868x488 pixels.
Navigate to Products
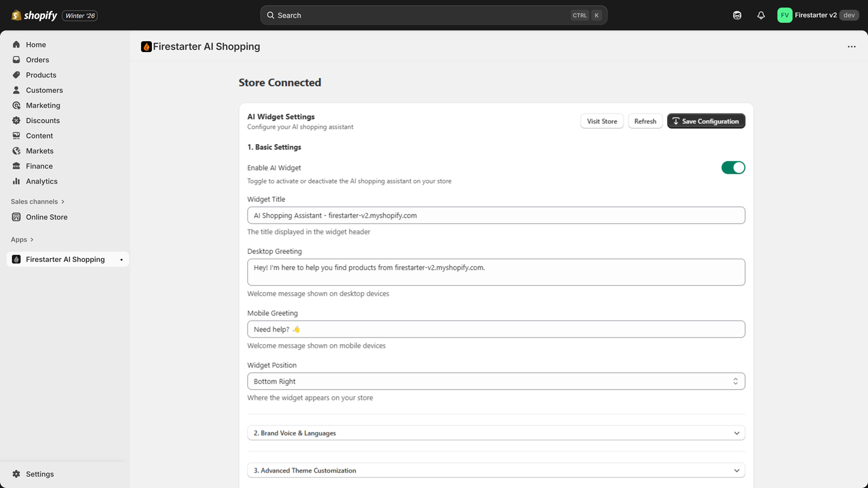click(41, 75)
